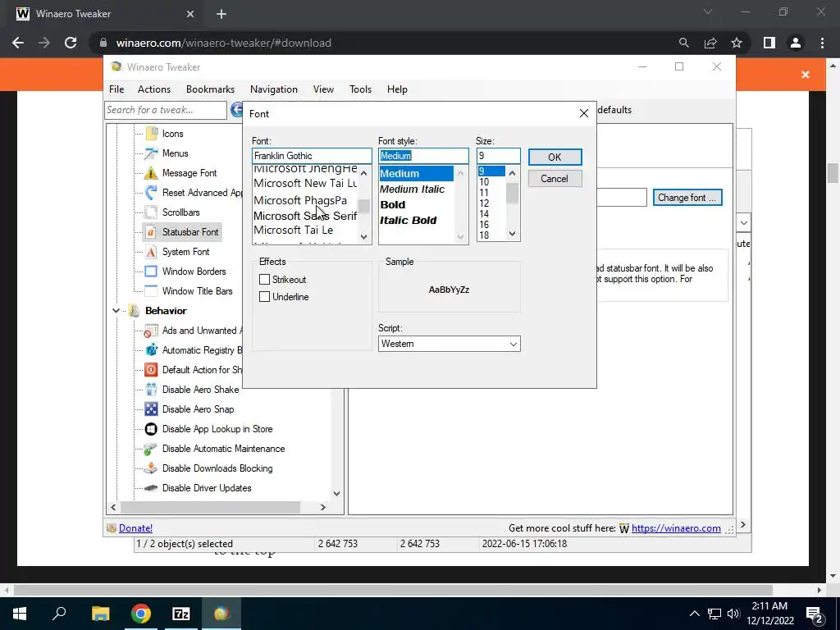This screenshot has width=840, height=630.
Task: Open the https://winaero.com link
Action: (676, 528)
